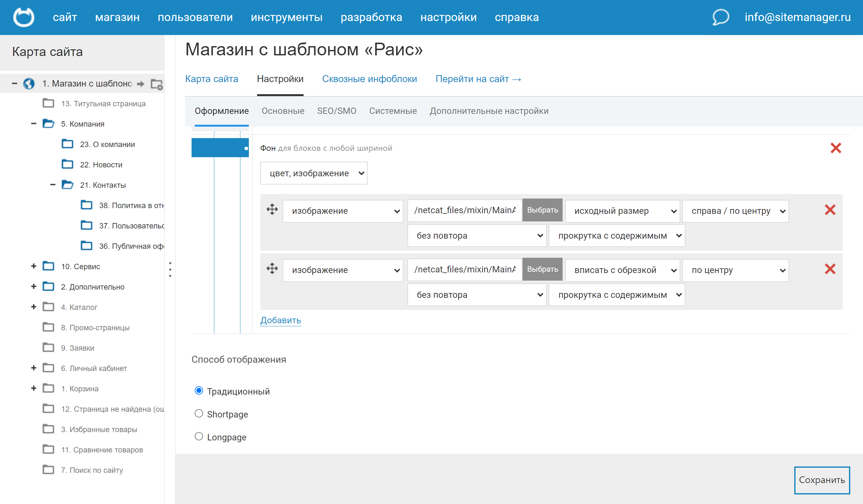Click drag handle of first image row
This screenshot has height=504, width=863.
272,209
